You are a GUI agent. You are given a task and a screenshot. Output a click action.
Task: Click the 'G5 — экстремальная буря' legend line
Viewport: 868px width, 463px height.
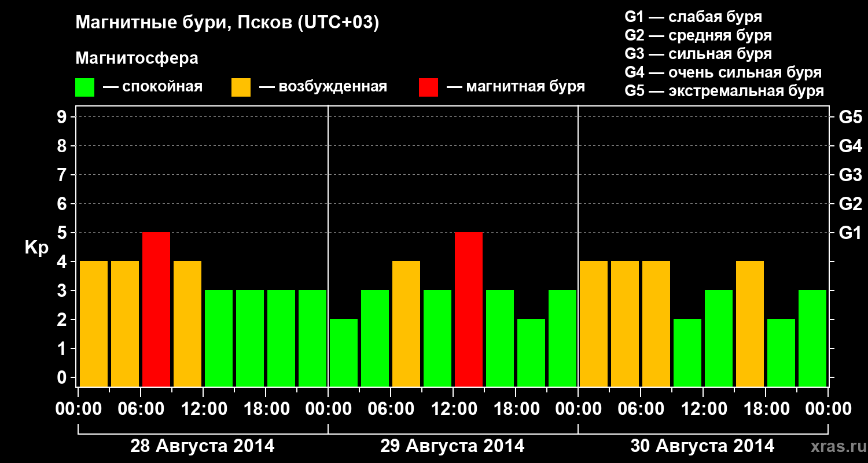(724, 91)
